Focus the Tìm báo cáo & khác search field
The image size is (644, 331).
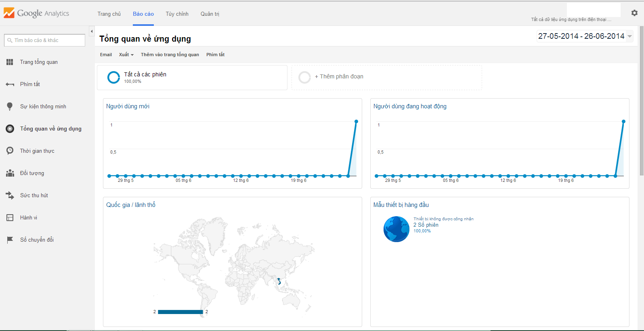pos(44,40)
